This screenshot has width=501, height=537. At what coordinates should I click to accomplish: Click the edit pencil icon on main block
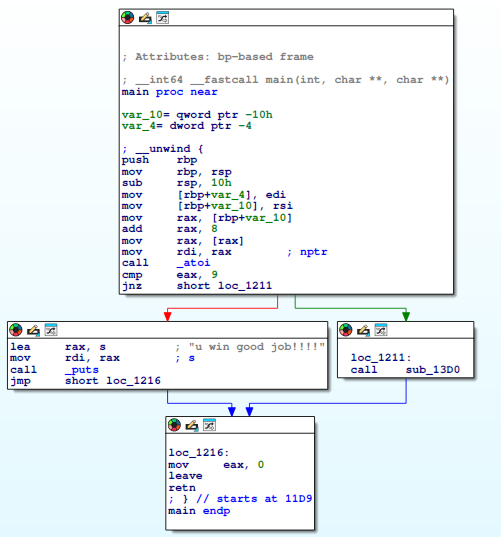point(145,17)
